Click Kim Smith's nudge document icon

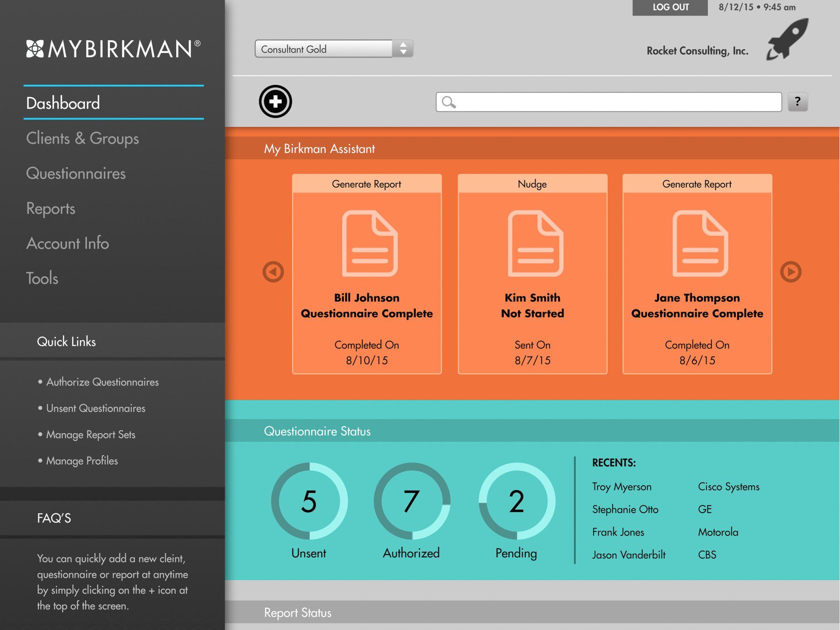(x=535, y=243)
